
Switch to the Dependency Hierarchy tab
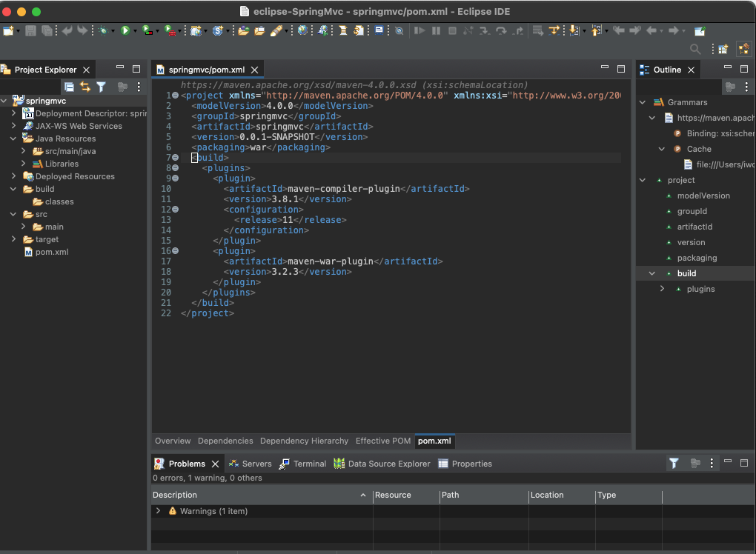tap(304, 441)
